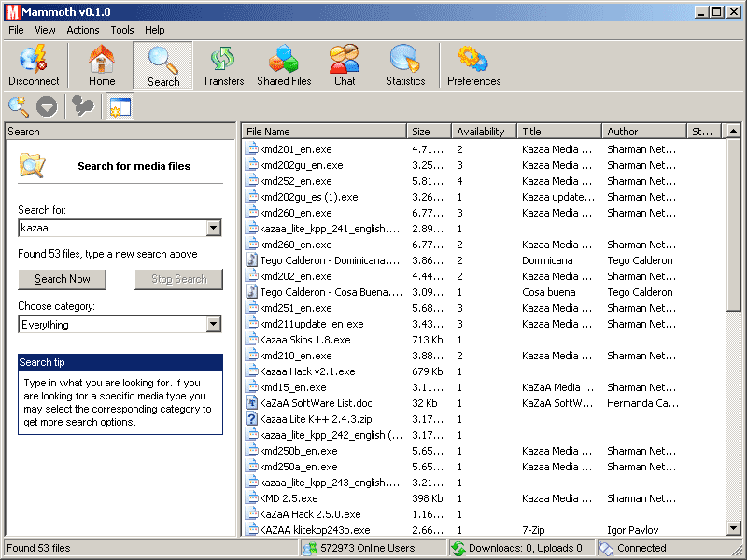Click the file icon of Kazaa Skins 1.8.exe
The image size is (747, 560).
[251, 339]
